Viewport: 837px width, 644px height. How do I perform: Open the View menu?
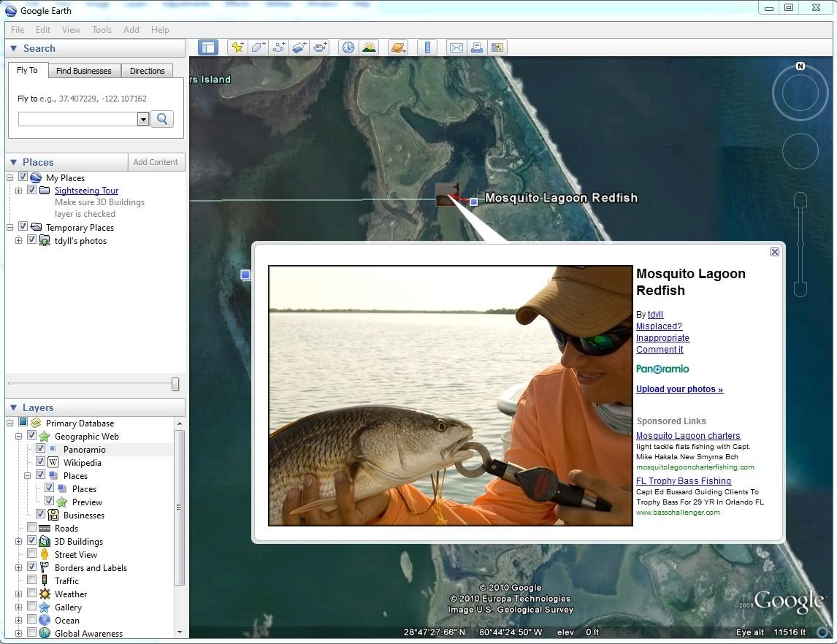(x=71, y=30)
